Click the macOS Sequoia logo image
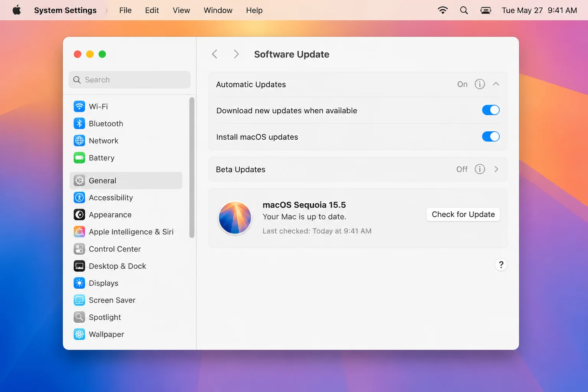The width and height of the screenshot is (588, 392). pyautogui.click(x=235, y=218)
